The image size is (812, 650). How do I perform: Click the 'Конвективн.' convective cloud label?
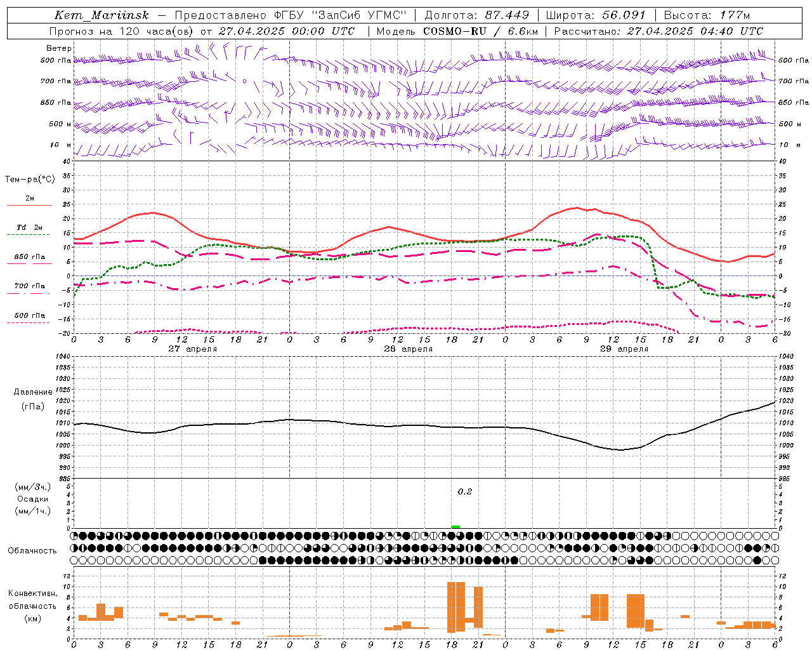coord(33,594)
